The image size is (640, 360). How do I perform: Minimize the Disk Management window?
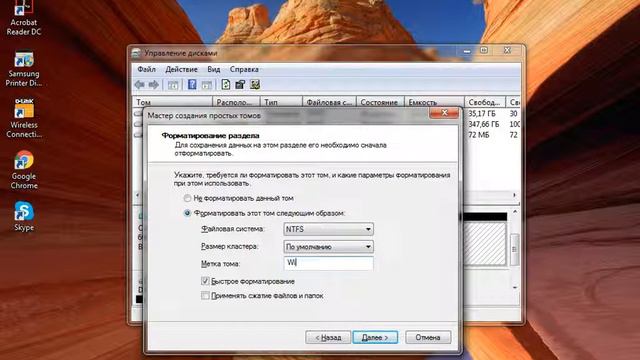(467, 51)
